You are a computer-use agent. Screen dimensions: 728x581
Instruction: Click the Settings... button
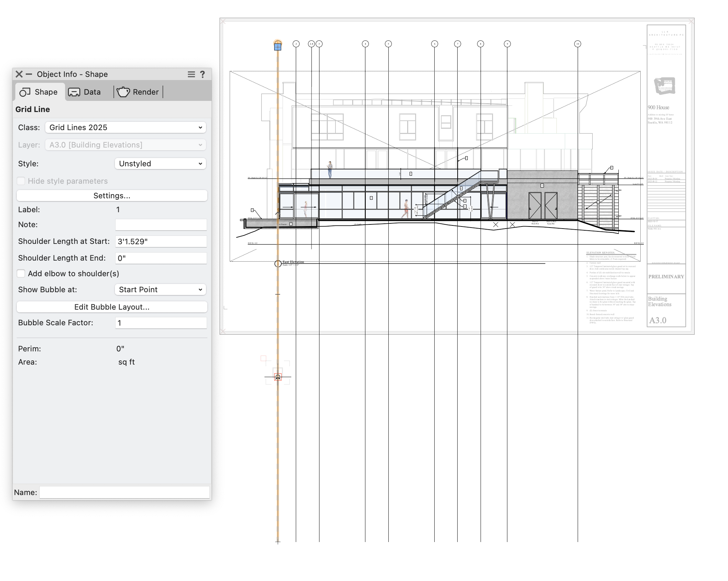coord(112,196)
